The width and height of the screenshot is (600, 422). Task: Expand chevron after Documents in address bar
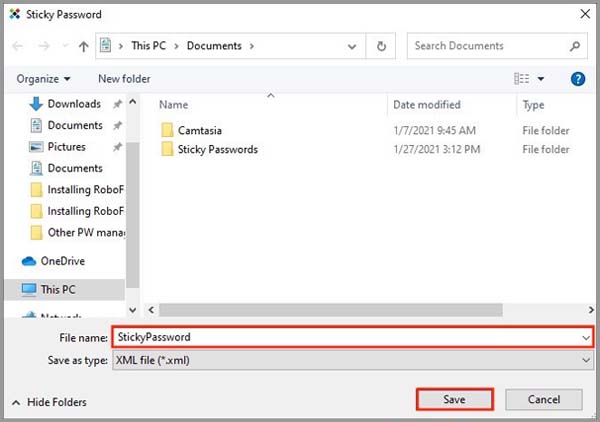pyautogui.click(x=251, y=46)
